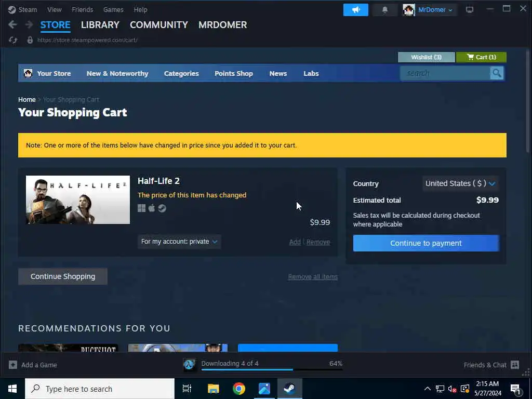The height and width of the screenshot is (399, 532).
Task: Click the Windows taskbar search box
Action: click(x=100, y=389)
